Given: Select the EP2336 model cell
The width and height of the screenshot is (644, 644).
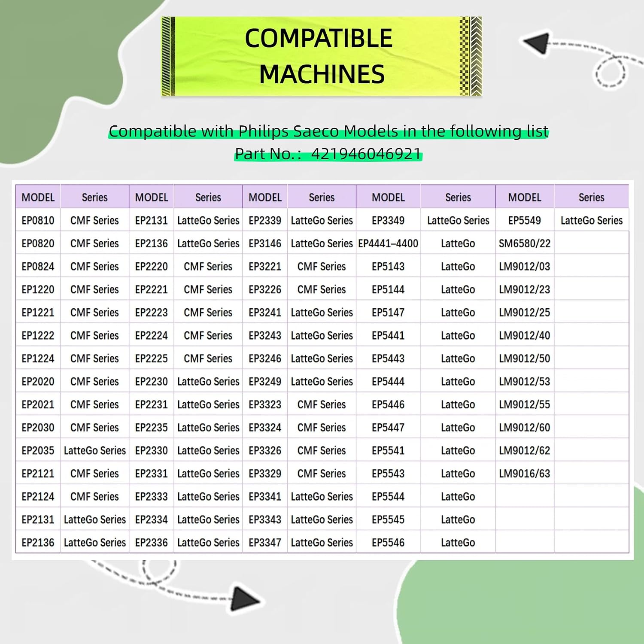Looking at the screenshot, I should click(152, 543).
